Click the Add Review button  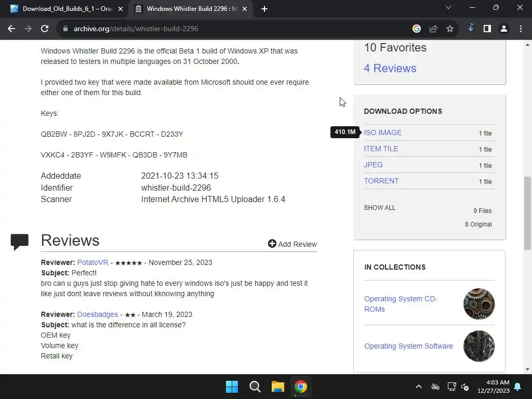point(292,244)
